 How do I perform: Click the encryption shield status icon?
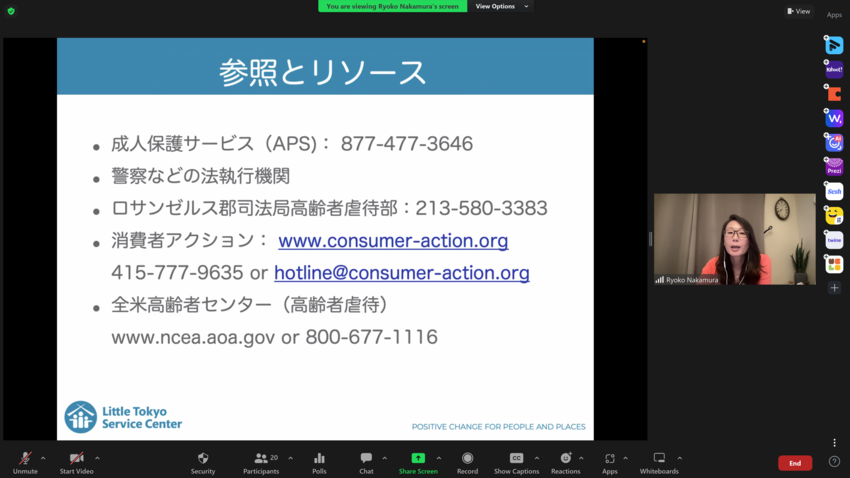pyautogui.click(x=11, y=11)
